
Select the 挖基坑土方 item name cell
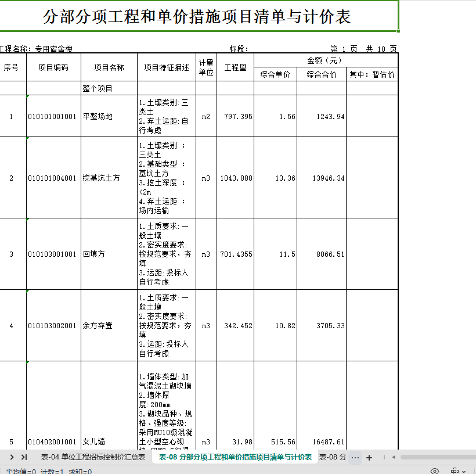click(109, 178)
